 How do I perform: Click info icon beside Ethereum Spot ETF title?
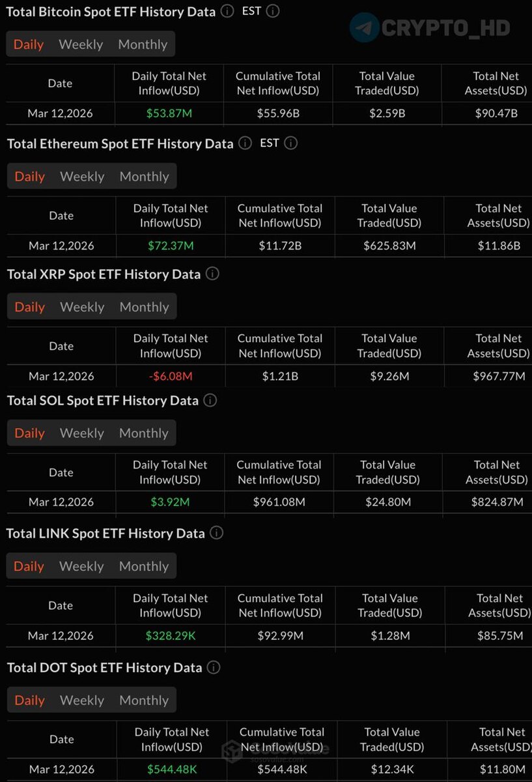pos(245,143)
